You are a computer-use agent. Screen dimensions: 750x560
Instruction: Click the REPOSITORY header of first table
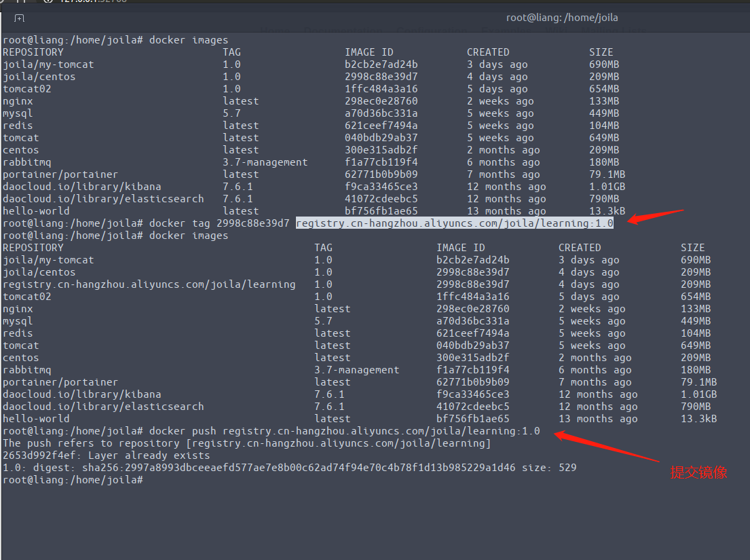point(33,52)
